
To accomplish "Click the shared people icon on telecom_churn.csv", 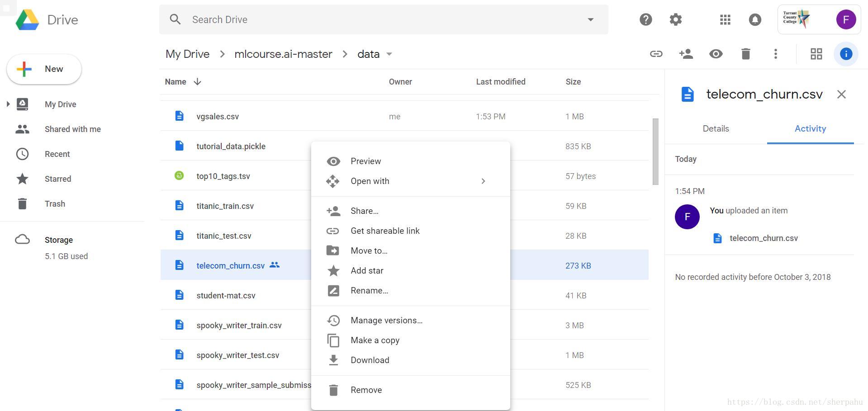I will tap(275, 265).
